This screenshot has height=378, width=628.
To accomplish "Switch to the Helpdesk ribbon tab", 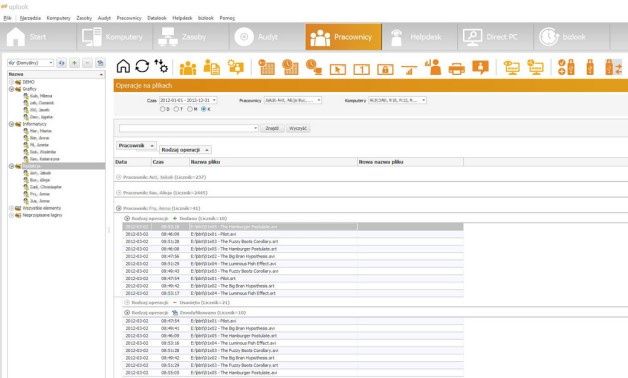I will 419,37.
